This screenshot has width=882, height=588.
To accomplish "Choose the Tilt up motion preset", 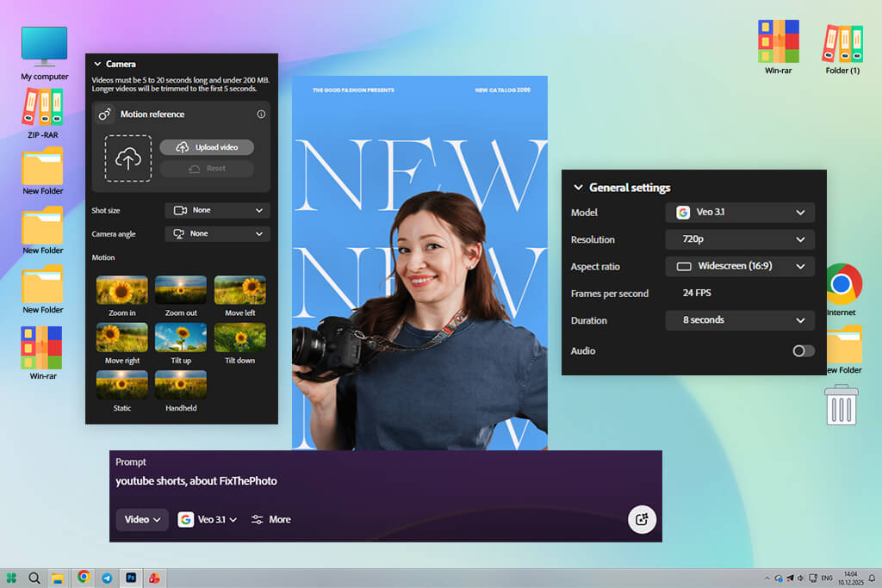I will 181,338.
